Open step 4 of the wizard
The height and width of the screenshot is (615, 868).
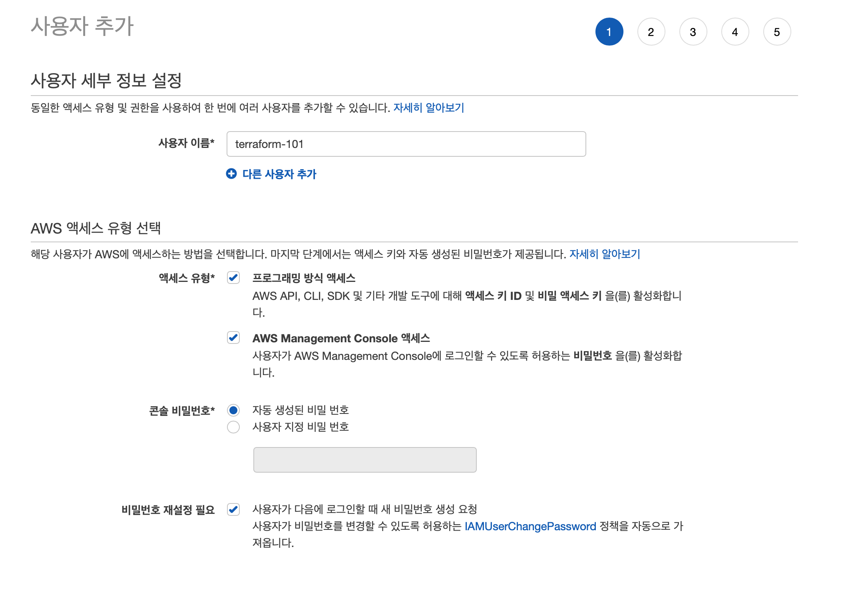(735, 32)
